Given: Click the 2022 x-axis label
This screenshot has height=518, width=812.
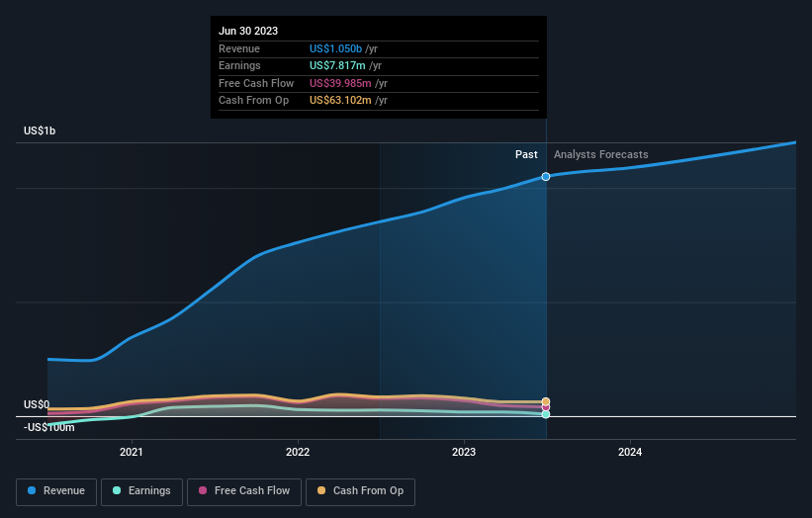Looking at the screenshot, I should click(x=298, y=452).
